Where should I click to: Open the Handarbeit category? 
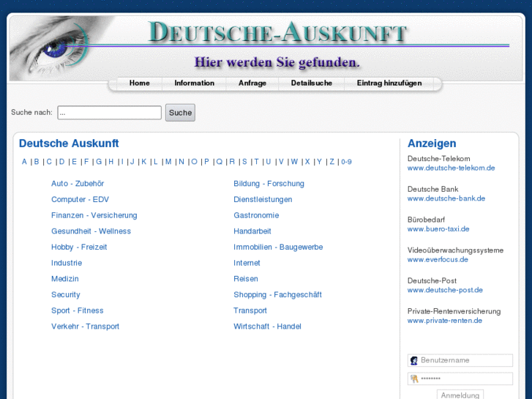252,231
